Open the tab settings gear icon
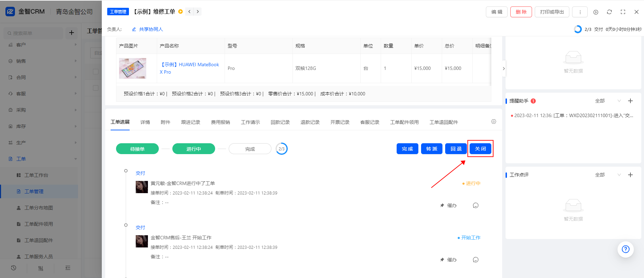The width and height of the screenshot is (644, 278). click(494, 122)
